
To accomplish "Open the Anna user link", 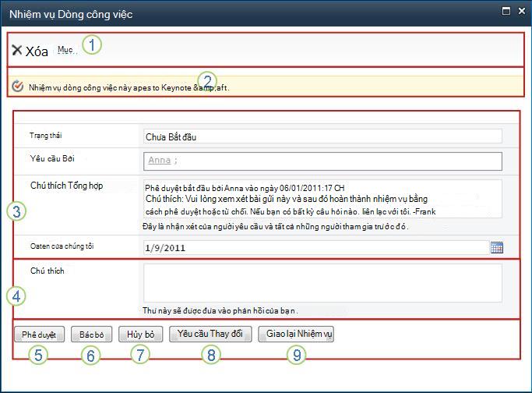I will pos(159,160).
